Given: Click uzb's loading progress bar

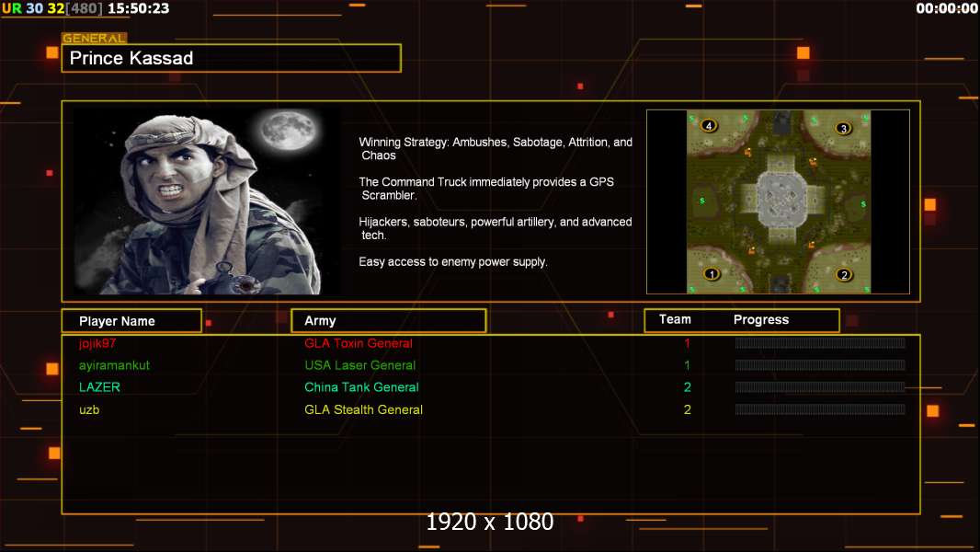Looking at the screenshot, I should (820, 409).
